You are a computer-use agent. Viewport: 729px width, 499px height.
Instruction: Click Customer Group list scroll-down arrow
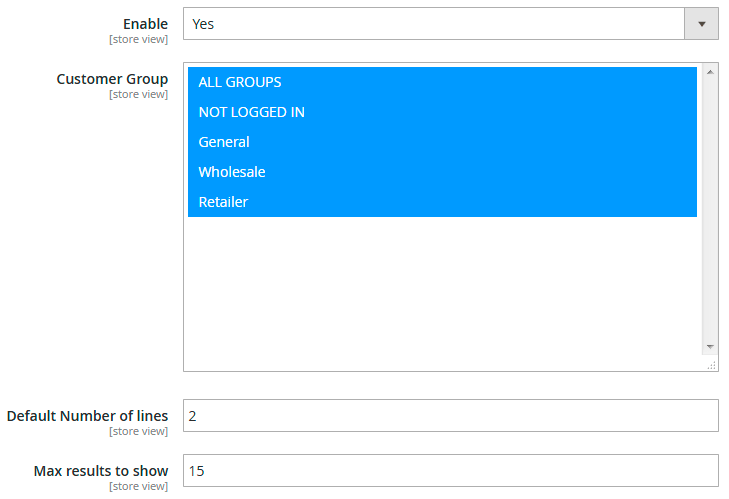pyautogui.click(x=710, y=346)
